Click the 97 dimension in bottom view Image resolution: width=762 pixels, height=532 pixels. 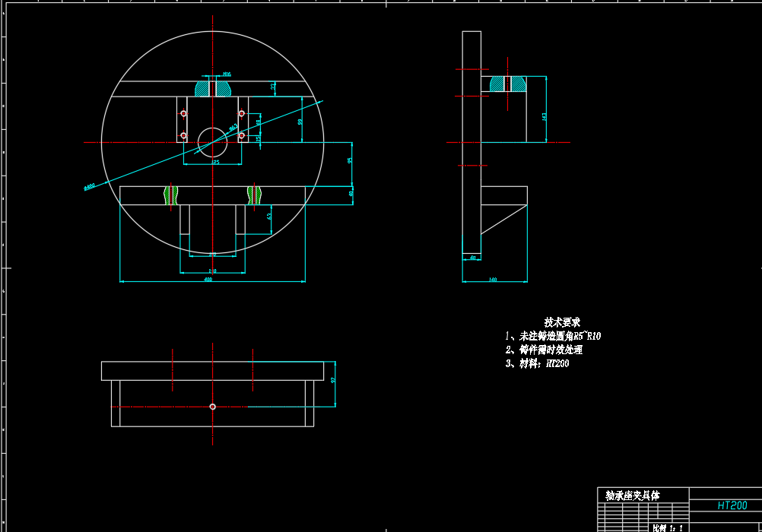pyautogui.click(x=333, y=381)
